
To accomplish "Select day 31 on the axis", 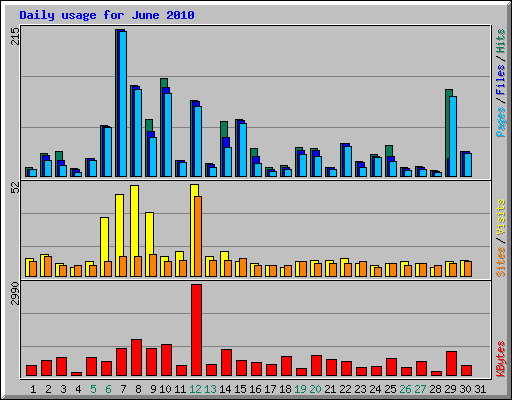I will tap(480, 389).
